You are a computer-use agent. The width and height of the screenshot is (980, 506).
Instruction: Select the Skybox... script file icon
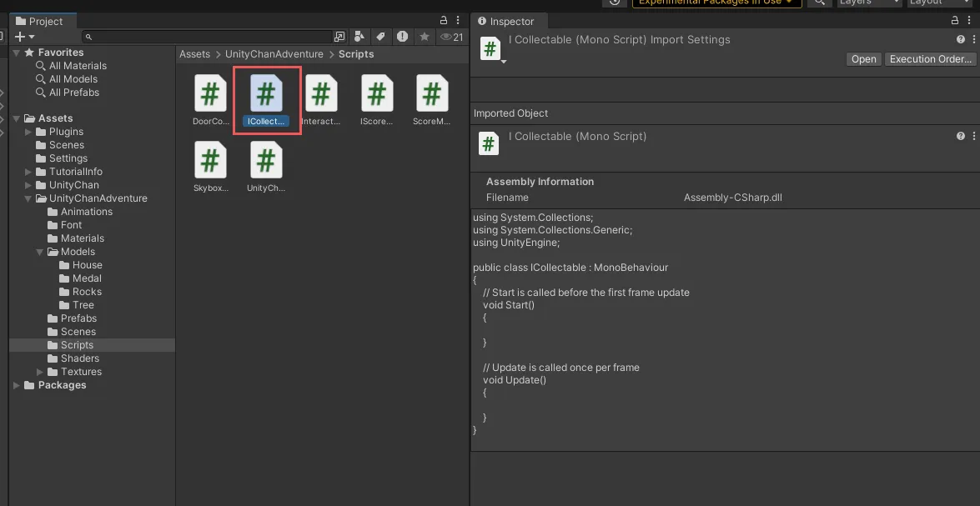[210, 161]
